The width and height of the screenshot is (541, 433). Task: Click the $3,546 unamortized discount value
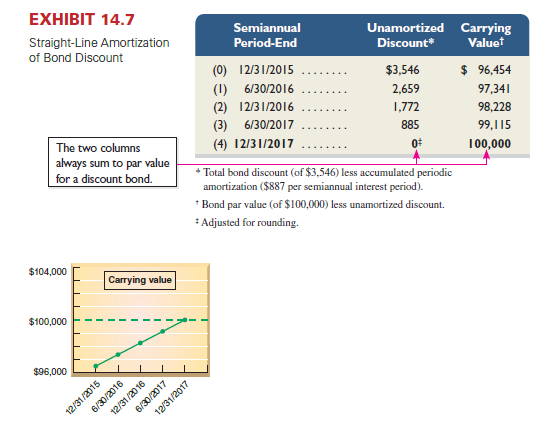402,70
